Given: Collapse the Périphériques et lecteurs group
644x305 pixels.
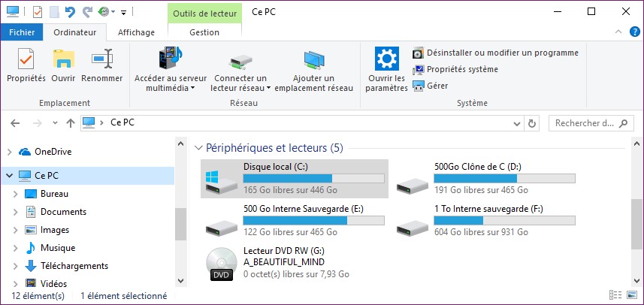Looking at the screenshot, I should click(198, 148).
